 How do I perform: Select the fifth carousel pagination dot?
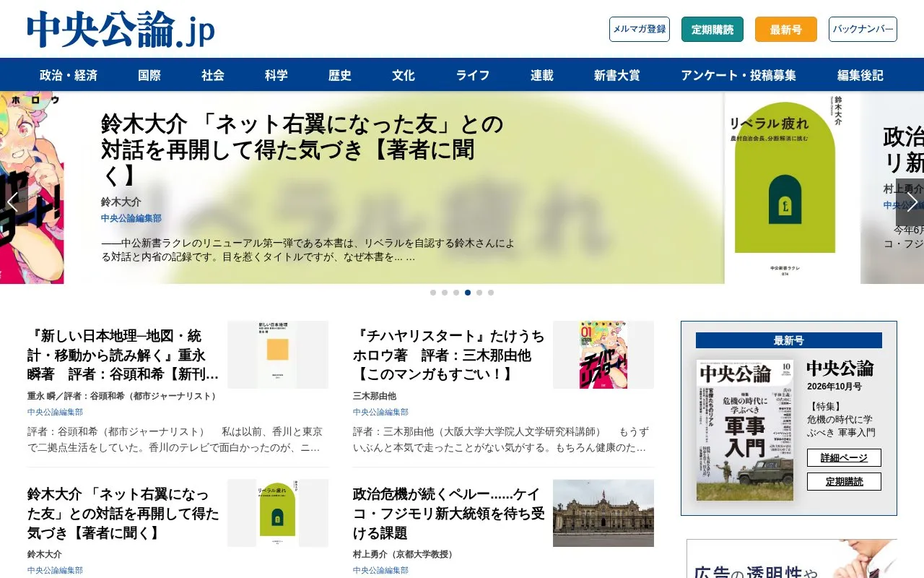point(479,293)
